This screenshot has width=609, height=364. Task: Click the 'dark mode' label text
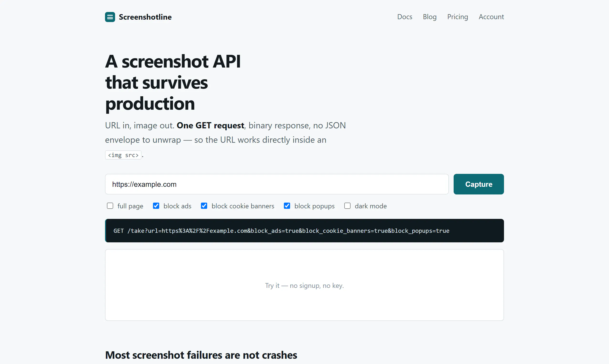point(371,206)
